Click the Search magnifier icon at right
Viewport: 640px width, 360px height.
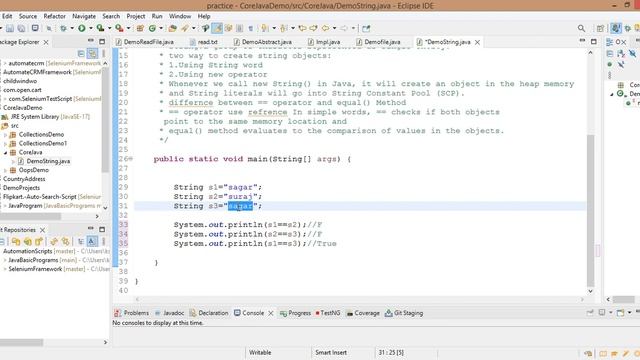tap(581, 28)
